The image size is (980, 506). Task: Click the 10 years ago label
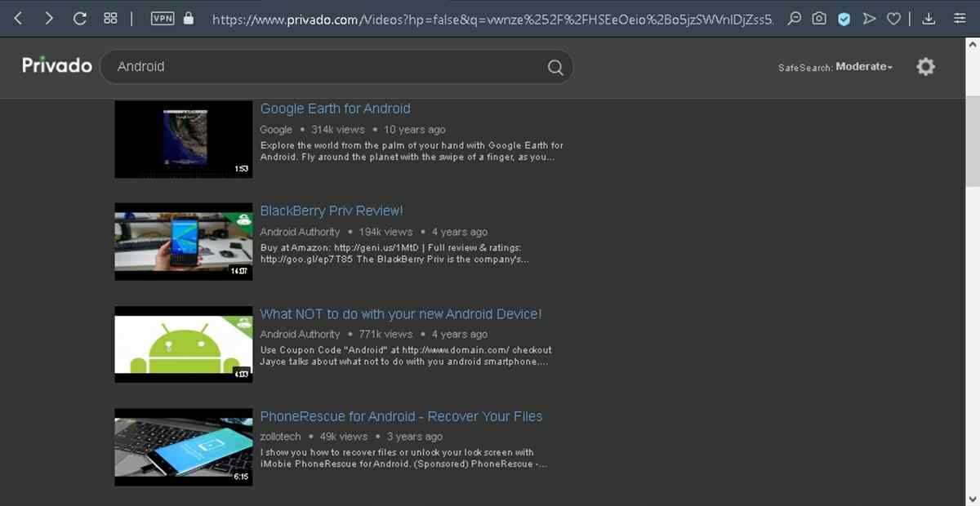(x=415, y=130)
